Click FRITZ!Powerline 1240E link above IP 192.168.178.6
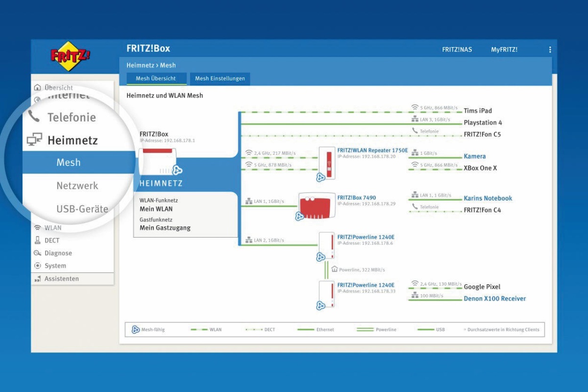 (366, 237)
